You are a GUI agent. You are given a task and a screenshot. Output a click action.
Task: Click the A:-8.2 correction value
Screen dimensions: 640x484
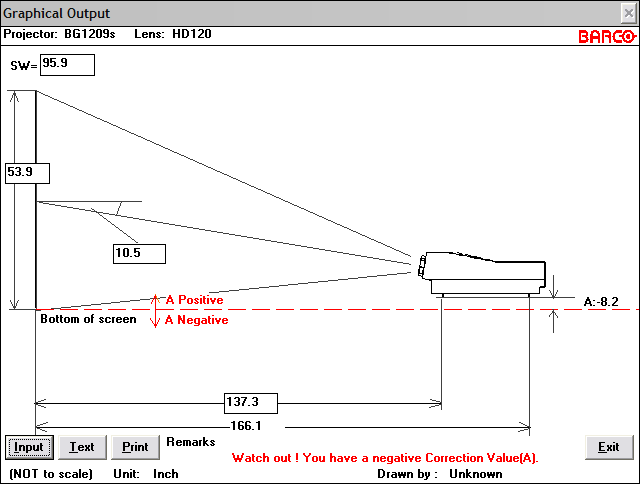[601, 302]
